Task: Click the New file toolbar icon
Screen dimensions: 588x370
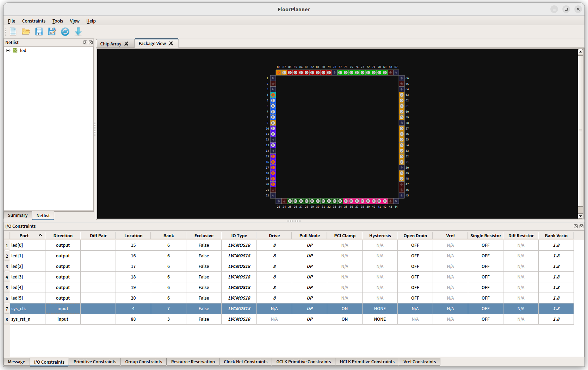Action: pyautogui.click(x=13, y=32)
